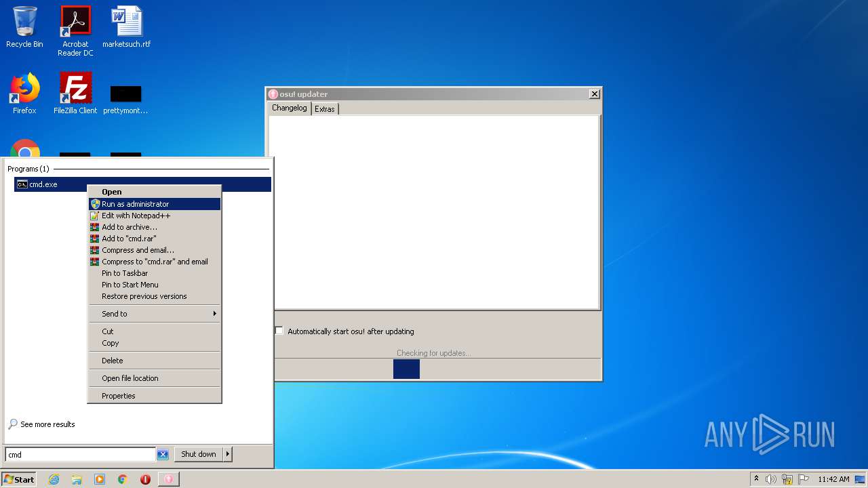The image size is (868, 488).
Task: Expand the Send to submenu
Action: pyautogui.click(x=155, y=314)
